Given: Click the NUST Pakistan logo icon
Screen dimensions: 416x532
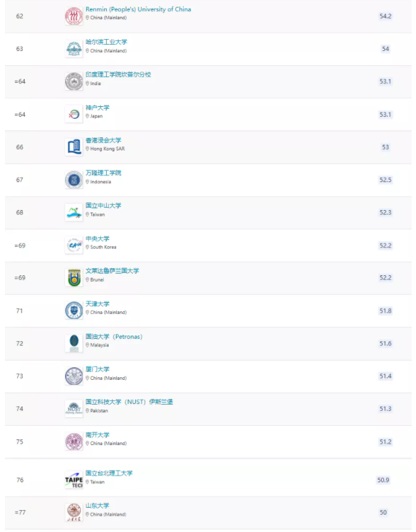Looking at the screenshot, I should 74,408.
